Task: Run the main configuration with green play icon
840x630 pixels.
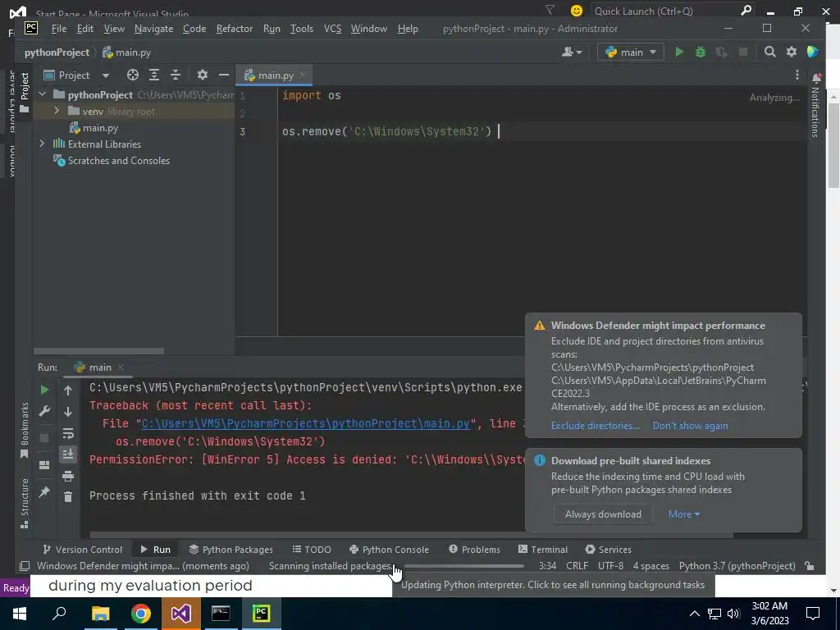Action: point(679,52)
